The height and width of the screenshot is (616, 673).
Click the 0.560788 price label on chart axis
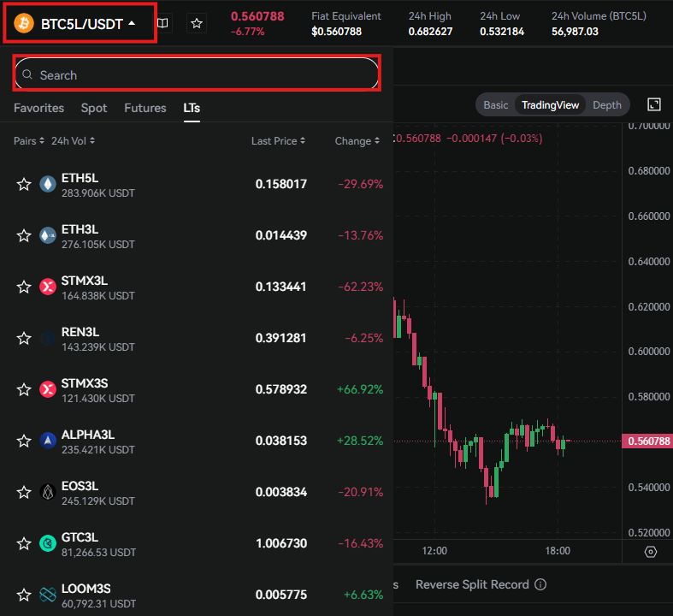point(647,441)
